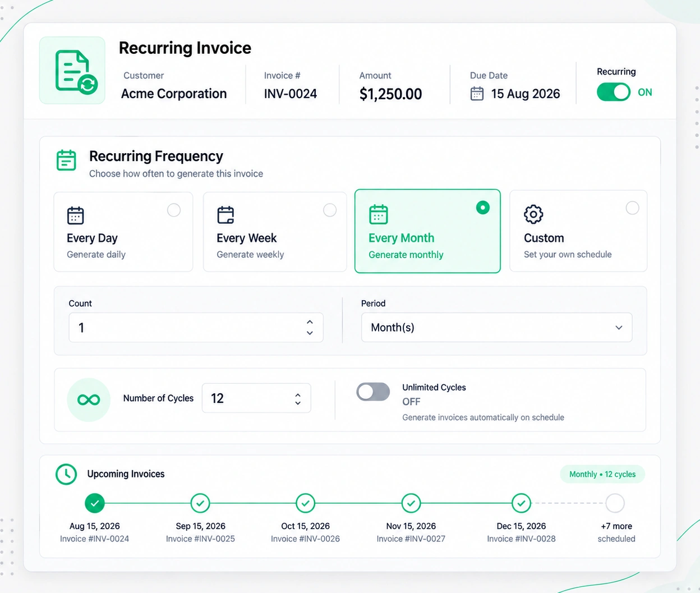The image size is (700, 593).
Task: Click the Oct 15, 2026 timeline marker
Action: point(305,503)
